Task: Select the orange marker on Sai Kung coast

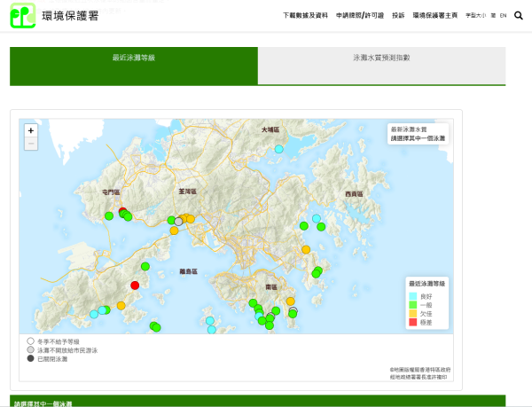Action: tap(306, 250)
